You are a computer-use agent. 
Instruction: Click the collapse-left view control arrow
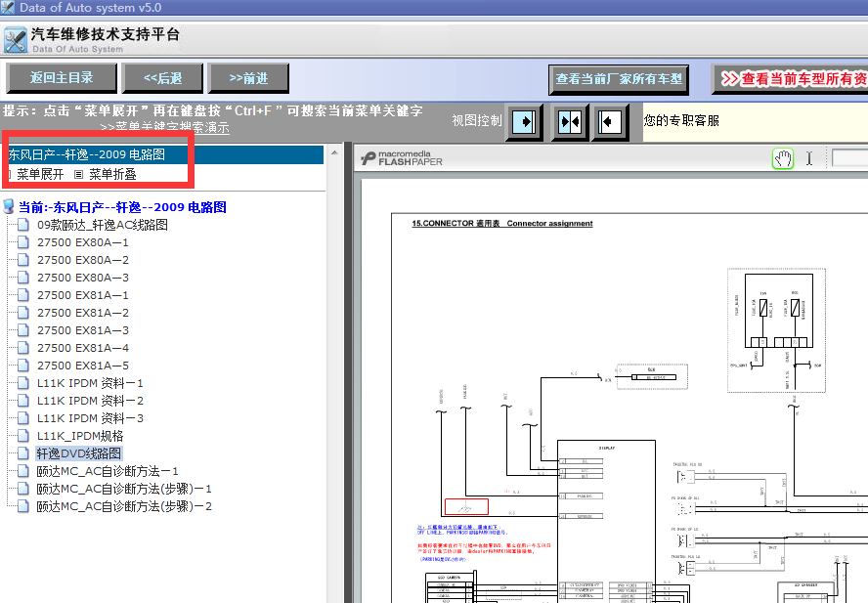tap(610, 121)
